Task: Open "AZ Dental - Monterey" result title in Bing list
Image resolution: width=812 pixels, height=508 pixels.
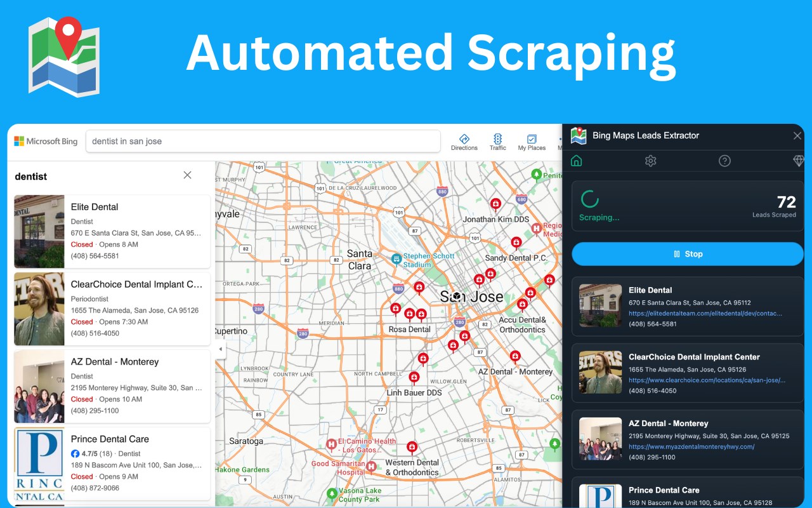Action: 115,362
